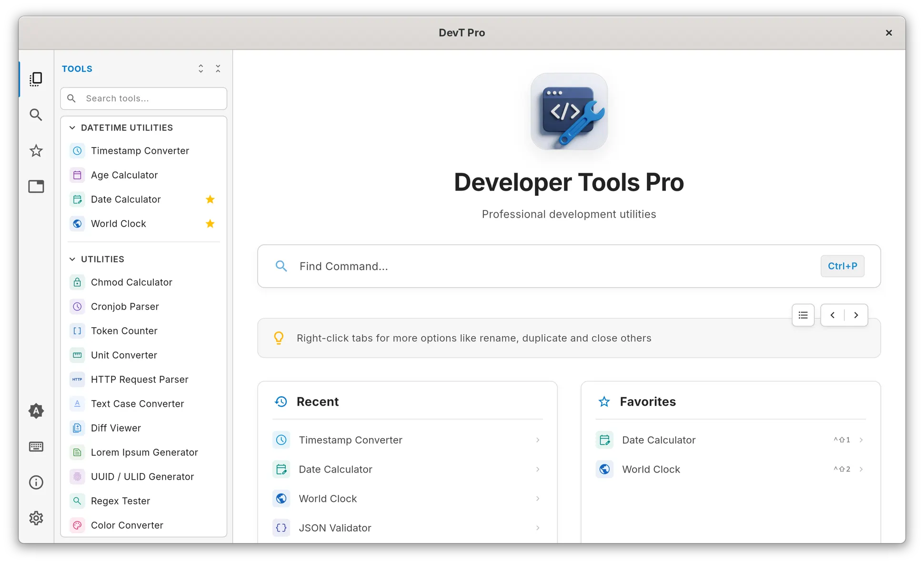The image size is (924, 564).
Task: Open the search icon in left rail
Action: pos(36,115)
